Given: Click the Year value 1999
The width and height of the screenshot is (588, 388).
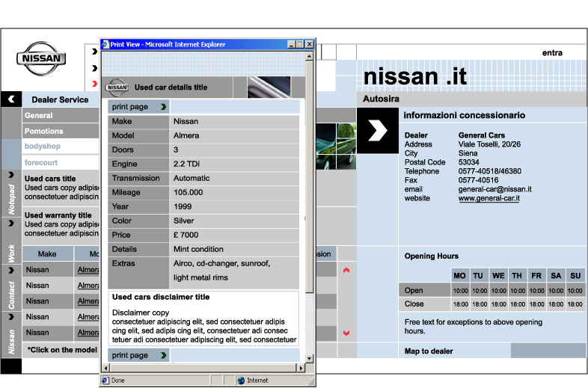Looking at the screenshot, I should click(x=183, y=206).
